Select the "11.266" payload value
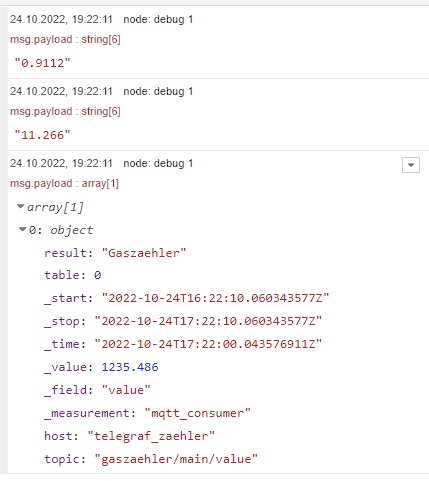429x481 pixels. click(43, 135)
